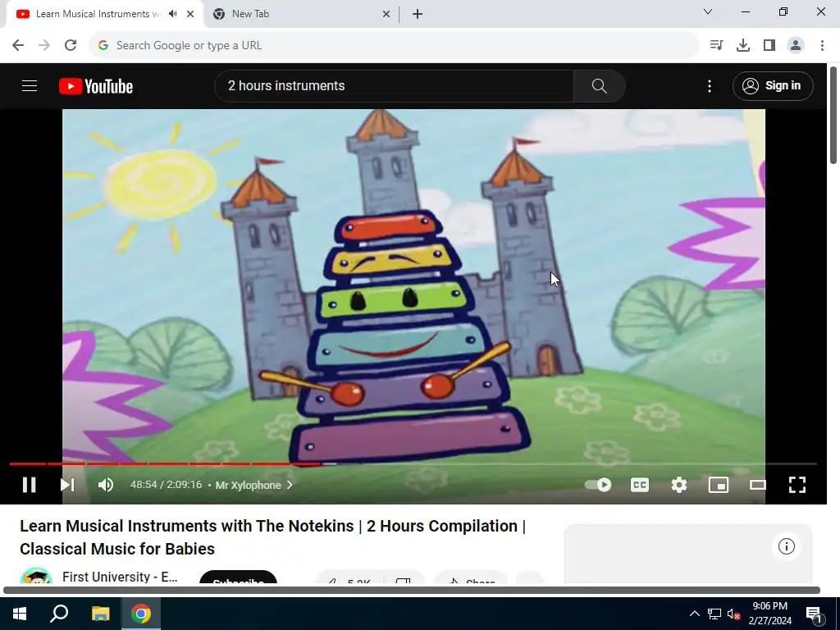Open a new browser tab with plus
The width and height of the screenshot is (840, 630).
(418, 14)
